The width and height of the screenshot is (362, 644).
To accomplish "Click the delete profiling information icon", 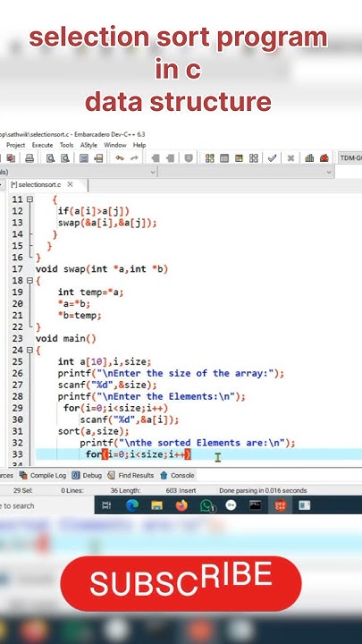I will click(x=324, y=158).
